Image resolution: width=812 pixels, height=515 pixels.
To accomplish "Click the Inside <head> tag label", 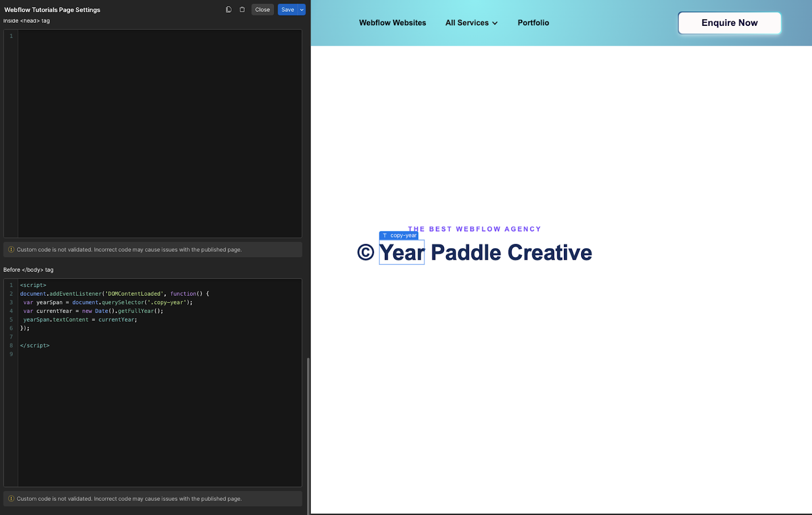I will click(x=26, y=21).
